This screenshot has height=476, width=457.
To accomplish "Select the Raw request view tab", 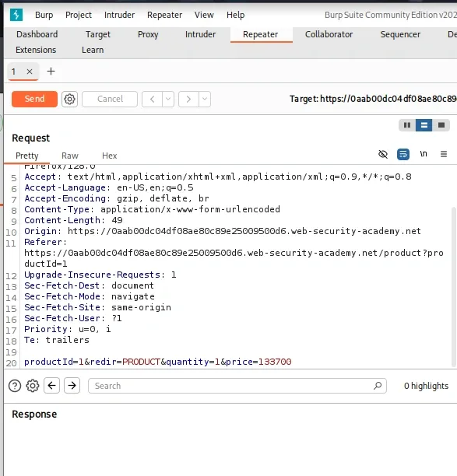I will [70, 156].
